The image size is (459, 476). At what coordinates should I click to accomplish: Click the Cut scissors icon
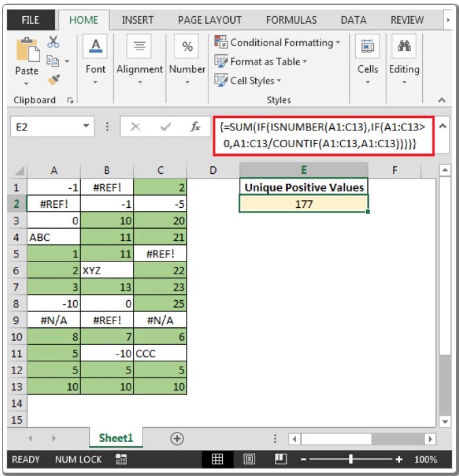pos(54,41)
